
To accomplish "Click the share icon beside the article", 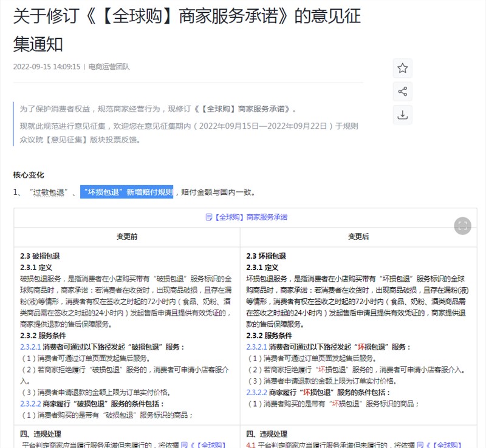I will tap(402, 92).
